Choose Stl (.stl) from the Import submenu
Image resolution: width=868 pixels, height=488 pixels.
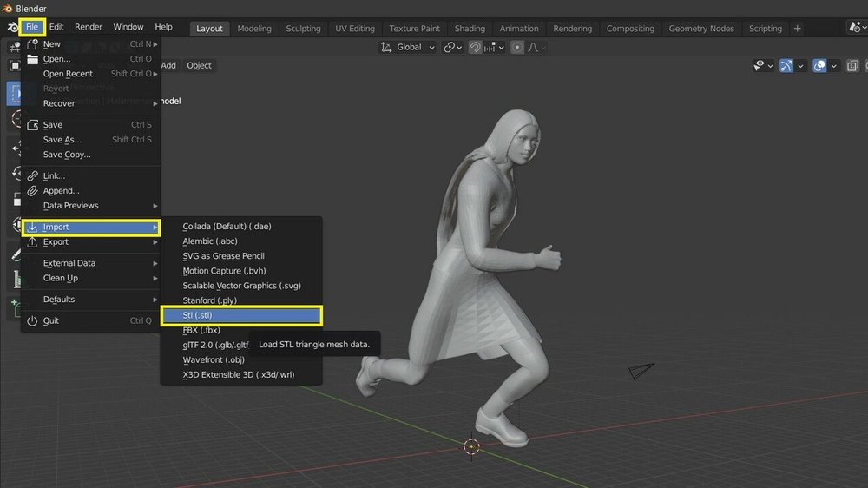pyautogui.click(x=241, y=315)
